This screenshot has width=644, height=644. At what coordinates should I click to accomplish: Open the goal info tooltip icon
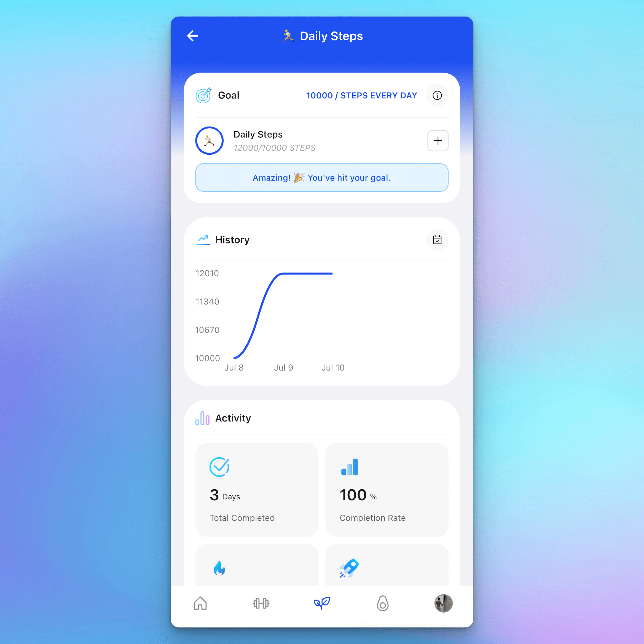pyautogui.click(x=438, y=94)
